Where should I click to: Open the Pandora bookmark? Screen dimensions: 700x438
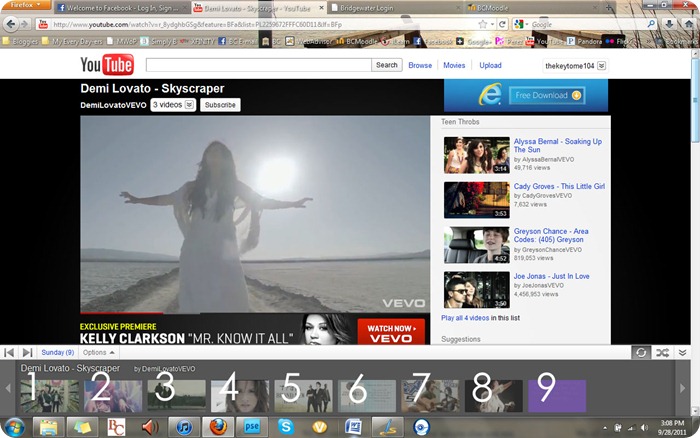[585, 41]
